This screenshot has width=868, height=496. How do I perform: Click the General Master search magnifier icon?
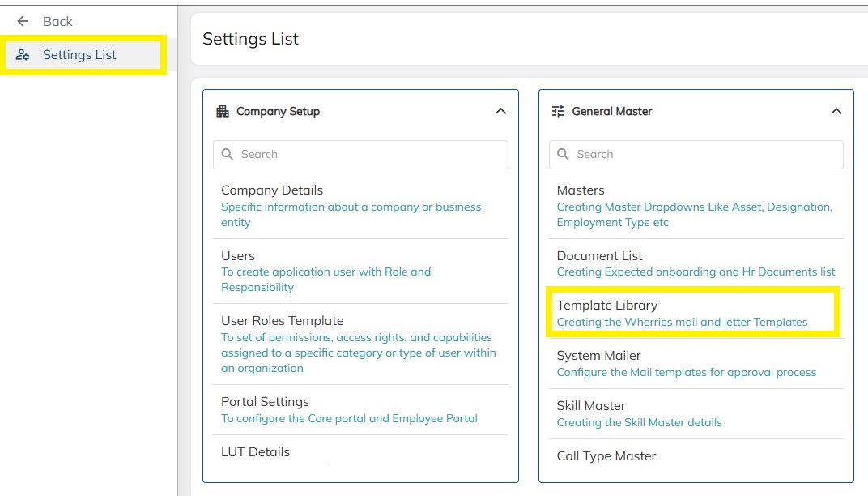coord(563,155)
